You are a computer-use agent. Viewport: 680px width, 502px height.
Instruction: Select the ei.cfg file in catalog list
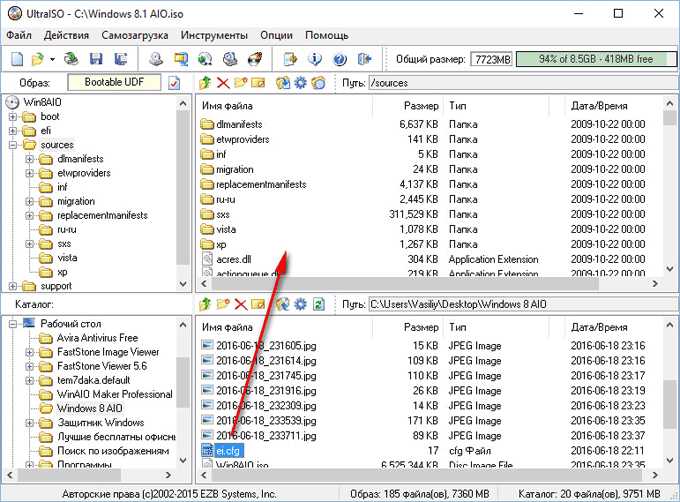[228, 451]
